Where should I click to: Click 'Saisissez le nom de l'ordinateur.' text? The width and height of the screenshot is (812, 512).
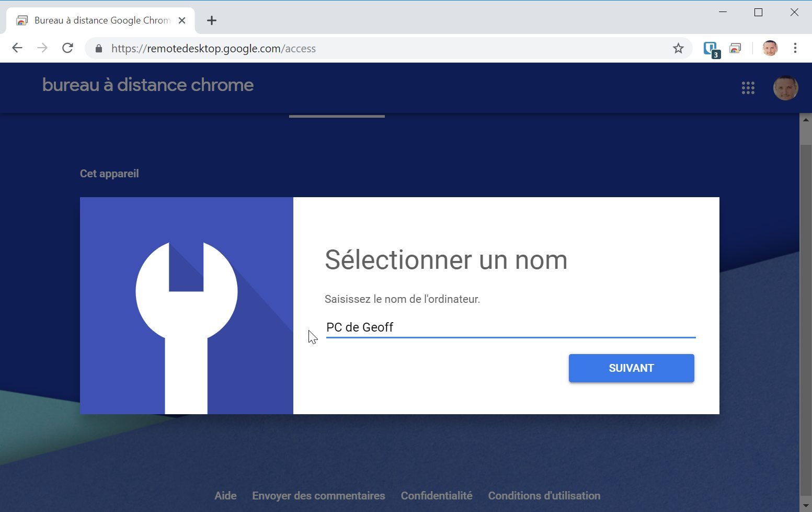(402, 299)
